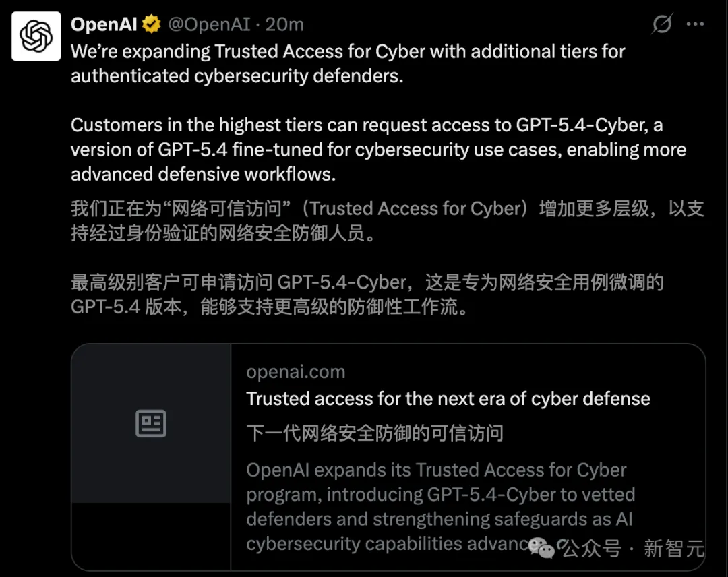Click the WeChat logo watermark
Viewport: 728px width, 577px height.
[541, 549]
